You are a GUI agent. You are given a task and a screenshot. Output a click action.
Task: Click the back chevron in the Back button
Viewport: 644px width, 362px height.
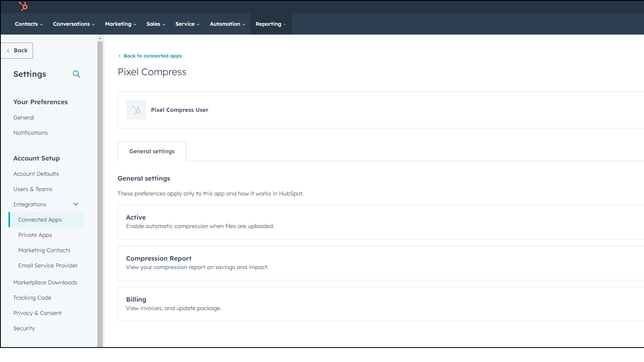coord(8,50)
